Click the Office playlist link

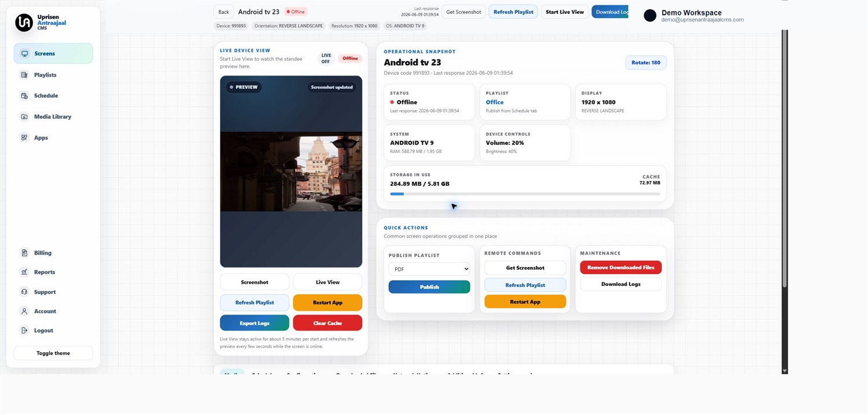[495, 102]
